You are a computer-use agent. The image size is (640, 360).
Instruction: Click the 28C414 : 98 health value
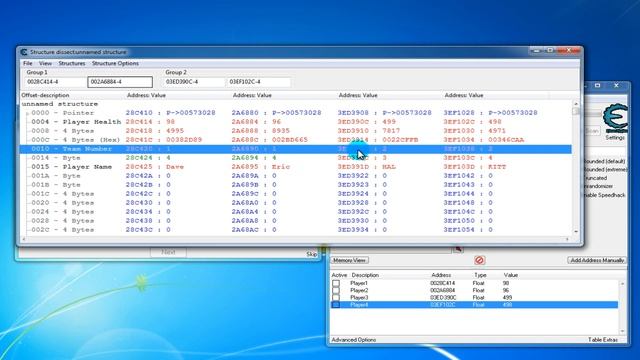coord(150,122)
